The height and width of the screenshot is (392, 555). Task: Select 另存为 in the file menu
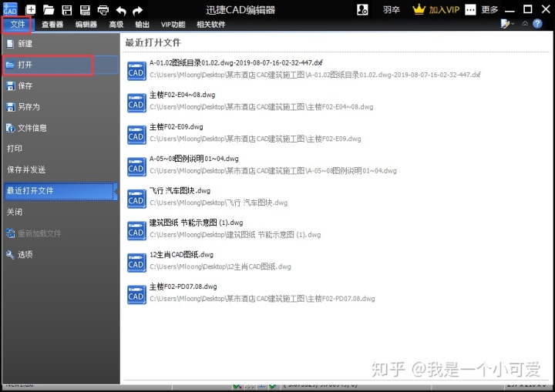pyautogui.click(x=60, y=107)
